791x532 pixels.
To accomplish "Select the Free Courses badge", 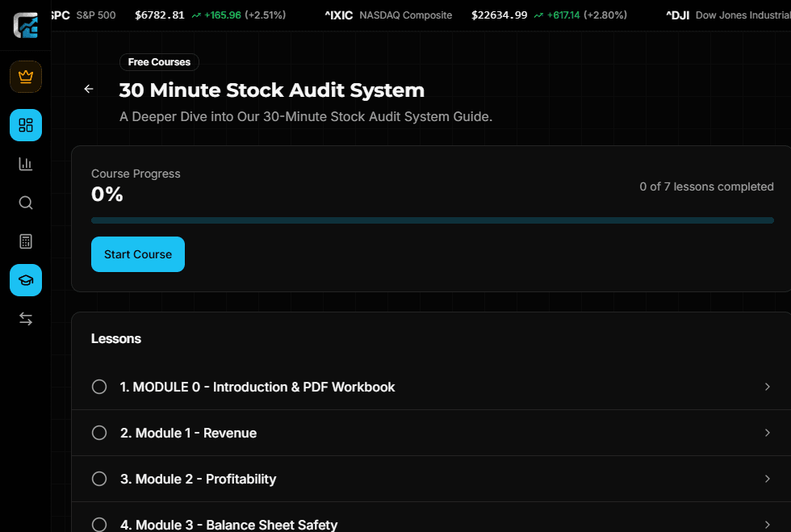I will point(159,62).
